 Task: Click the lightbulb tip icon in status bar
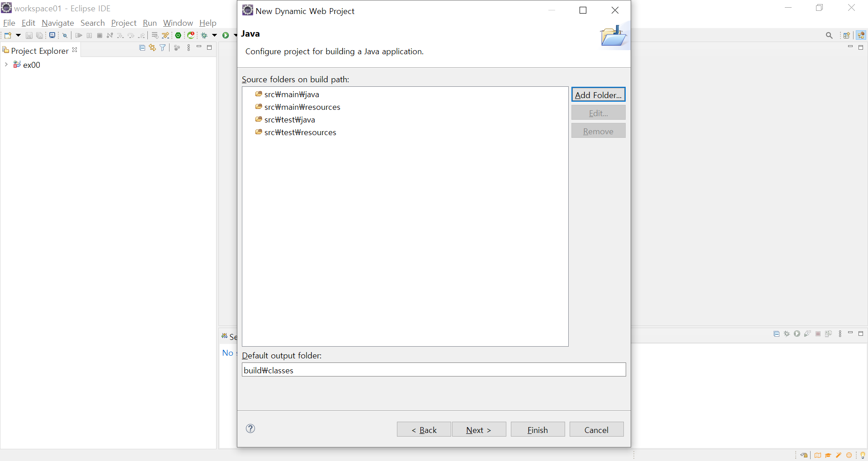863,455
